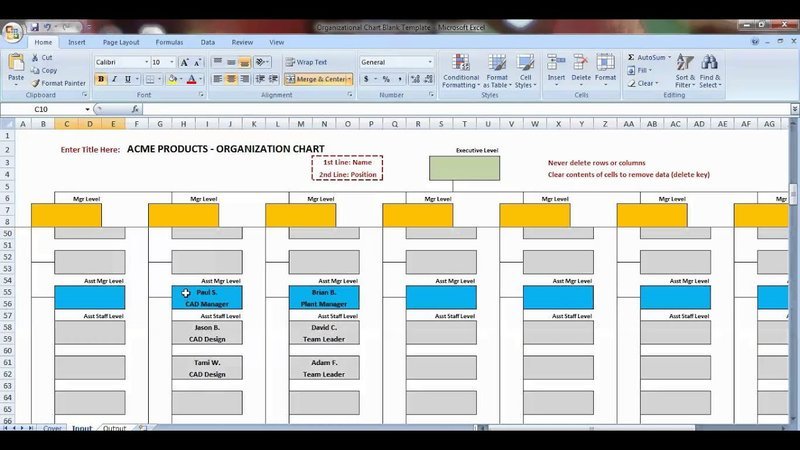This screenshot has height=450, width=800.
Task: Switch to the Data tab
Action: [208, 42]
